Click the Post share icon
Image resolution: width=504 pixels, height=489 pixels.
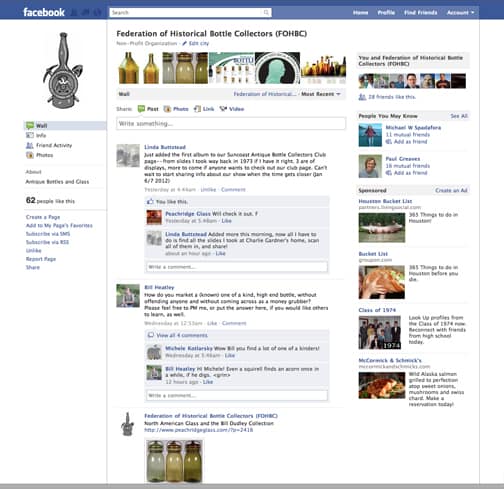point(141,109)
